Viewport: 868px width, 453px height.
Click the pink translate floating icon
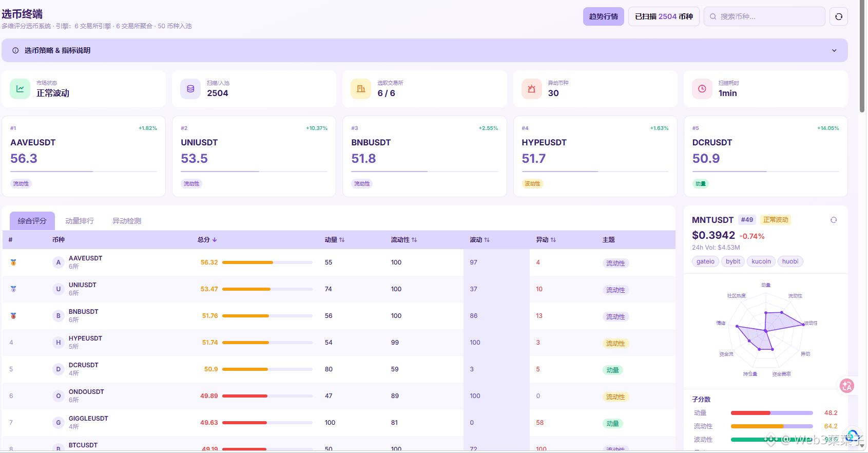pyautogui.click(x=847, y=385)
